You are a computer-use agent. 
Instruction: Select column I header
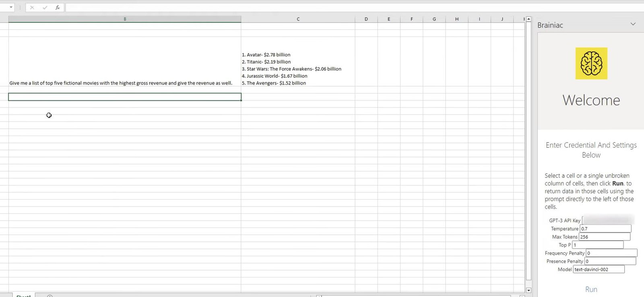[x=479, y=19]
